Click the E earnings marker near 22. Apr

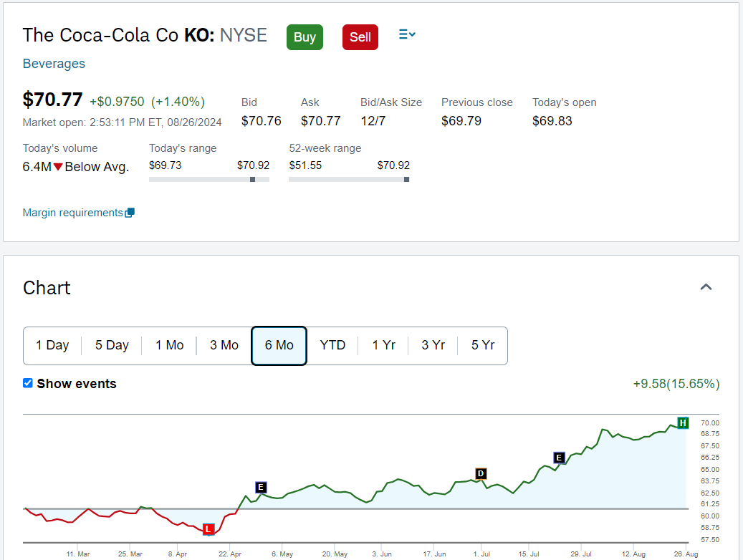coord(261,487)
